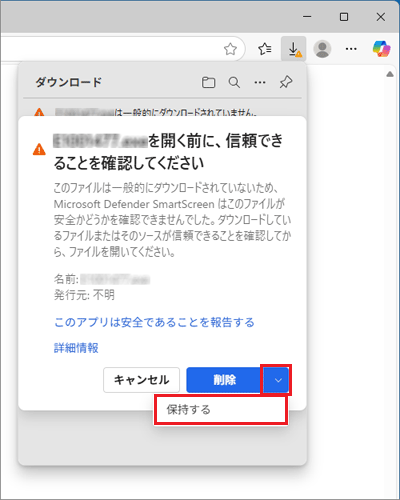Click the ダウンロード panel title
The height and width of the screenshot is (500, 400).
[x=69, y=82]
